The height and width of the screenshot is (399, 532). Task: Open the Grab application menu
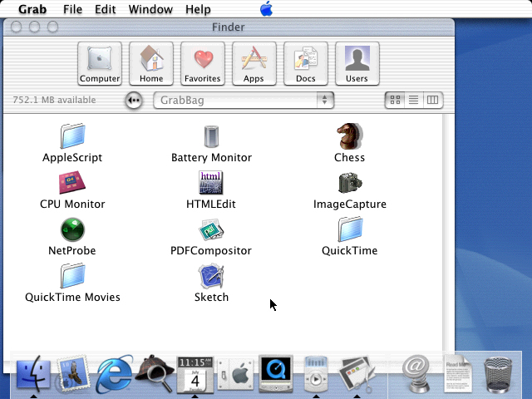tap(32, 9)
